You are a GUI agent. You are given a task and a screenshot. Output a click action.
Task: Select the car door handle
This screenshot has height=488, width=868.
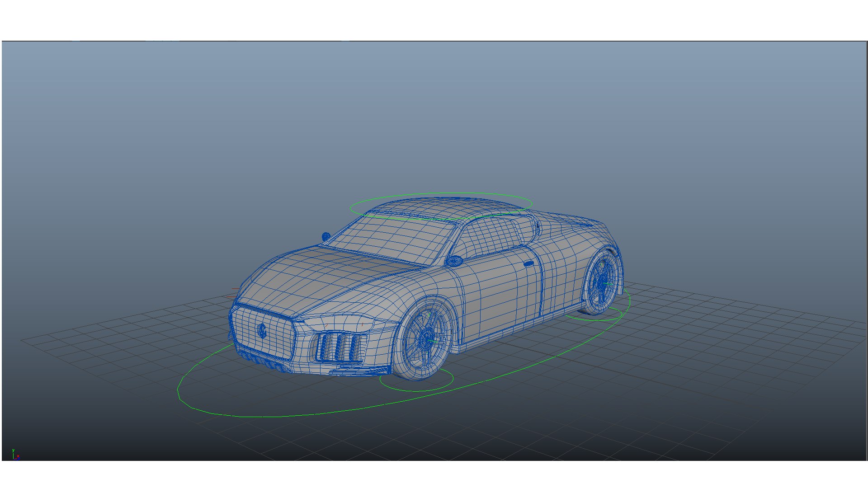[x=528, y=263]
